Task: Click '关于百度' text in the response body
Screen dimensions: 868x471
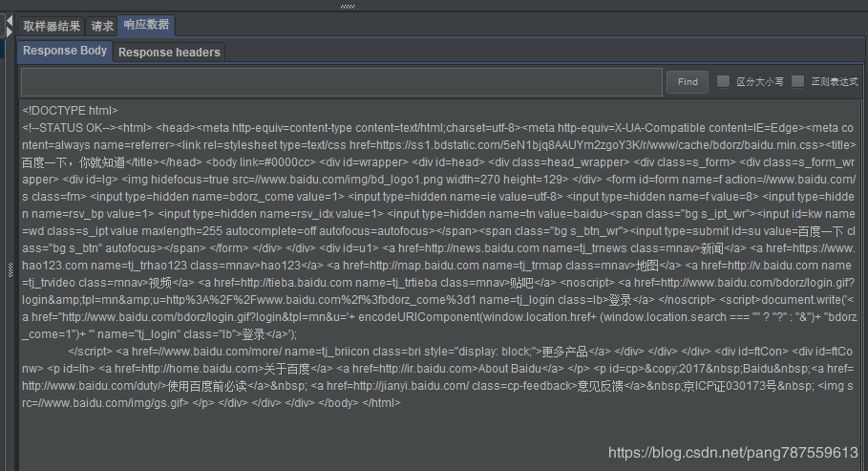Action: [x=287, y=369]
